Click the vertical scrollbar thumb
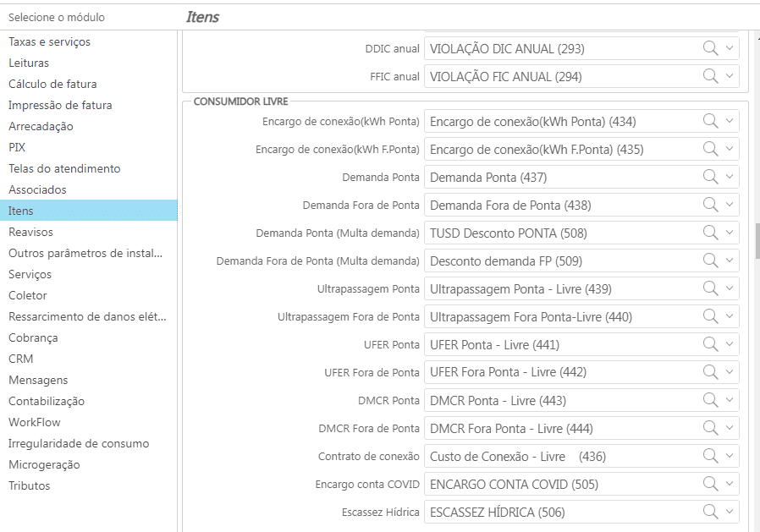Screen dimensions: 760x532 757,241
